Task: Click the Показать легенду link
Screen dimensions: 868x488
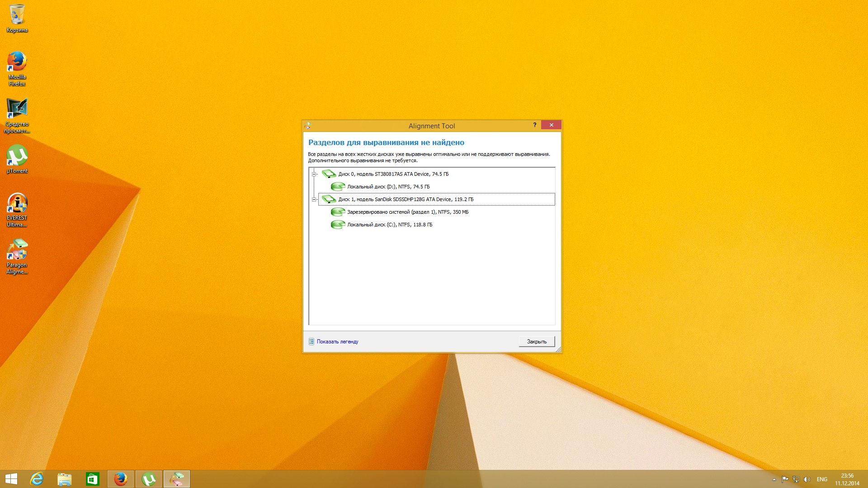Action: pyautogui.click(x=337, y=342)
